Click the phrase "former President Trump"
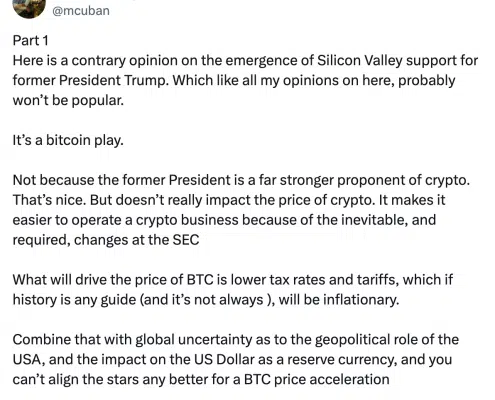This screenshot has width=495, height=400. tap(90, 80)
